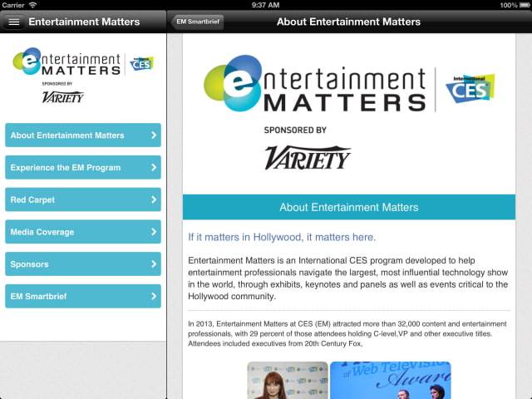Open the Media Coverage section
The width and height of the screenshot is (532, 399).
pos(83,232)
